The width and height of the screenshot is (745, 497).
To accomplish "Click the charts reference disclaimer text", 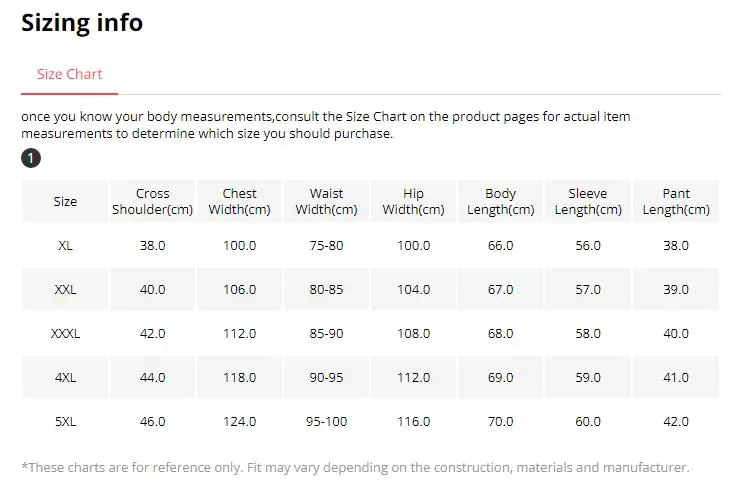I will (x=355, y=467).
